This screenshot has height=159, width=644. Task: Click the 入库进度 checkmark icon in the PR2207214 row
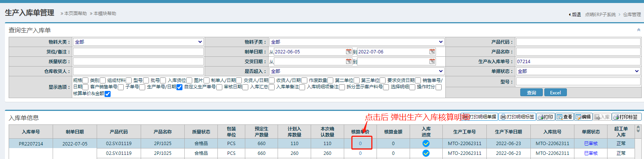(426, 143)
